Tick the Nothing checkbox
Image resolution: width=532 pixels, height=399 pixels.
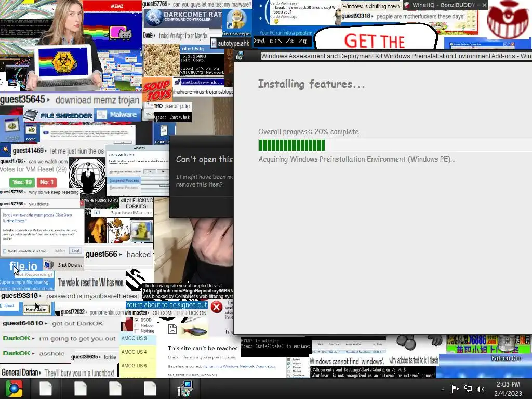[137, 331]
